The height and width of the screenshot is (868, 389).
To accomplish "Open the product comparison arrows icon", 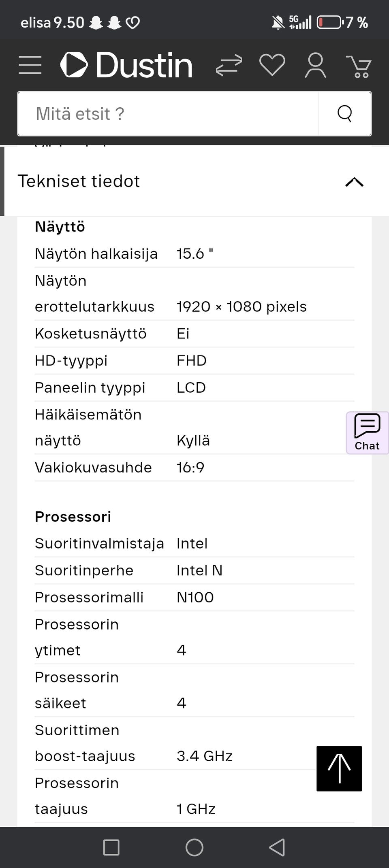I will [x=229, y=65].
